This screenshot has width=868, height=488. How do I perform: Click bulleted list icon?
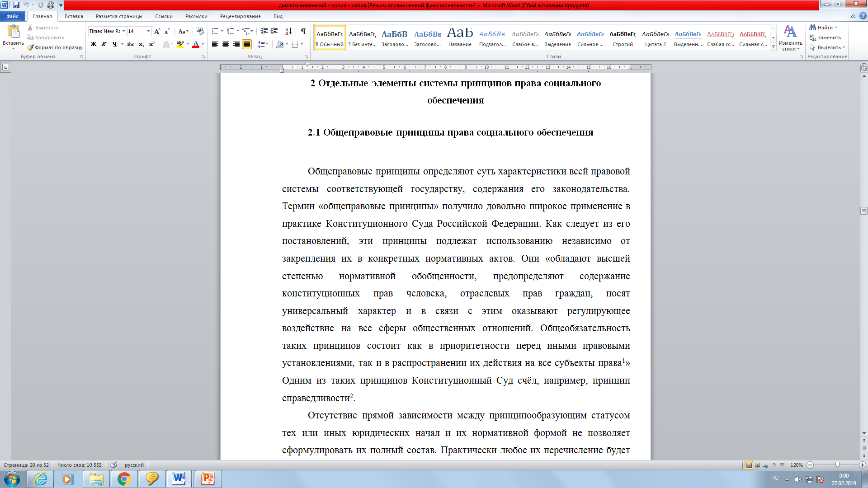point(215,31)
